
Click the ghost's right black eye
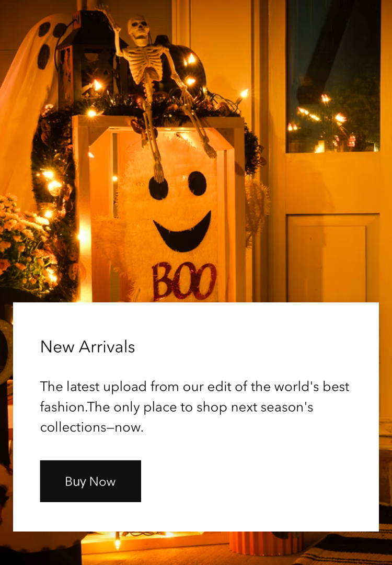pos(197,183)
